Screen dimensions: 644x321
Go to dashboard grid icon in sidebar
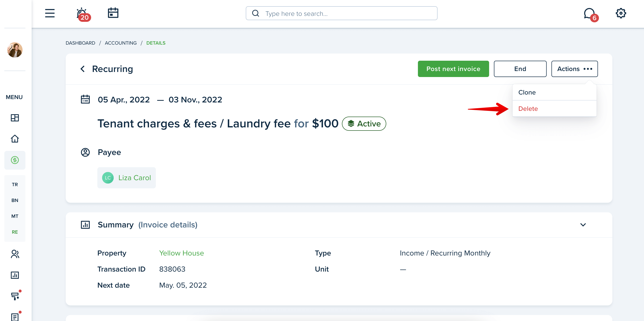click(15, 118)
